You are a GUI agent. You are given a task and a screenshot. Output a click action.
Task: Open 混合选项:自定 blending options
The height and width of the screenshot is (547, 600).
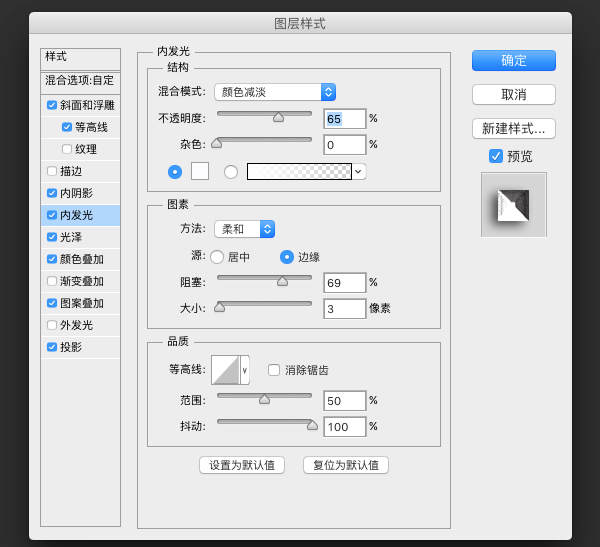tap(80, 80)
